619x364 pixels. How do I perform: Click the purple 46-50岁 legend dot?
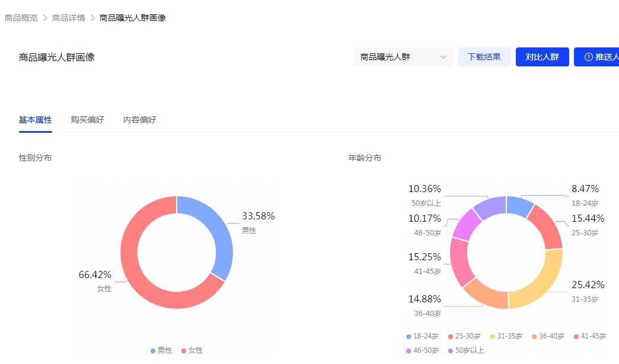click(x=408, y=350)
